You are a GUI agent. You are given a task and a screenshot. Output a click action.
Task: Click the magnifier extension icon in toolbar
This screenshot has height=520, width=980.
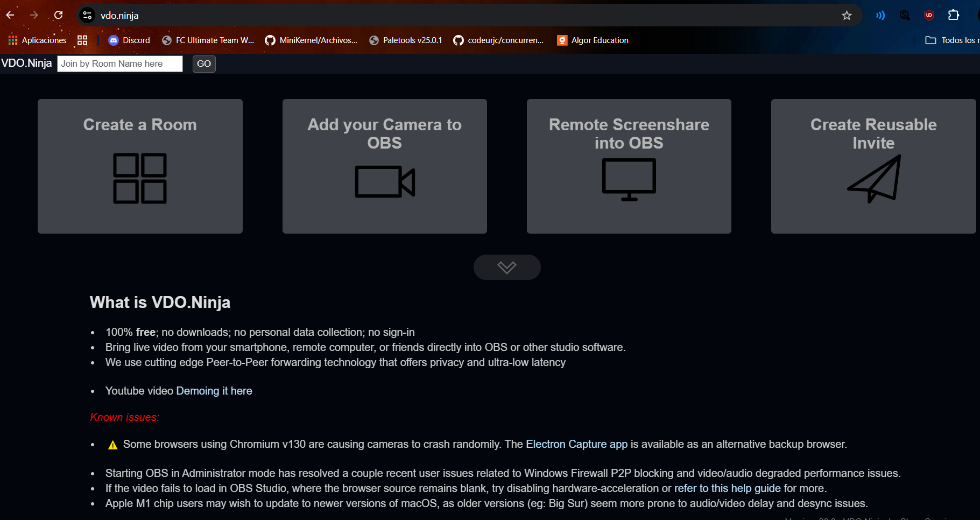tap(905, 16)
